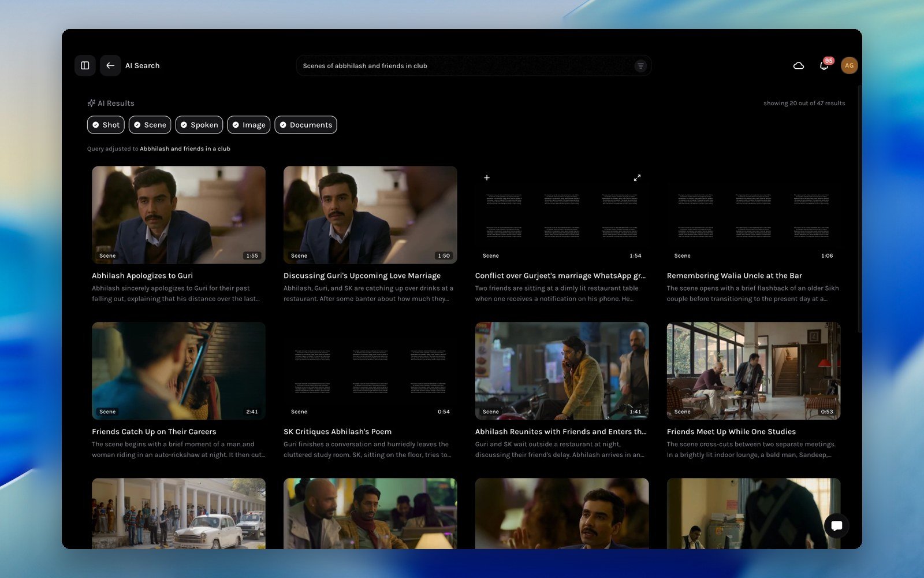Image resolution: width=924 pixels, height=578 pixels.
Task: Open the thumbnail with white Ambassador car
Action: [178, 513]
